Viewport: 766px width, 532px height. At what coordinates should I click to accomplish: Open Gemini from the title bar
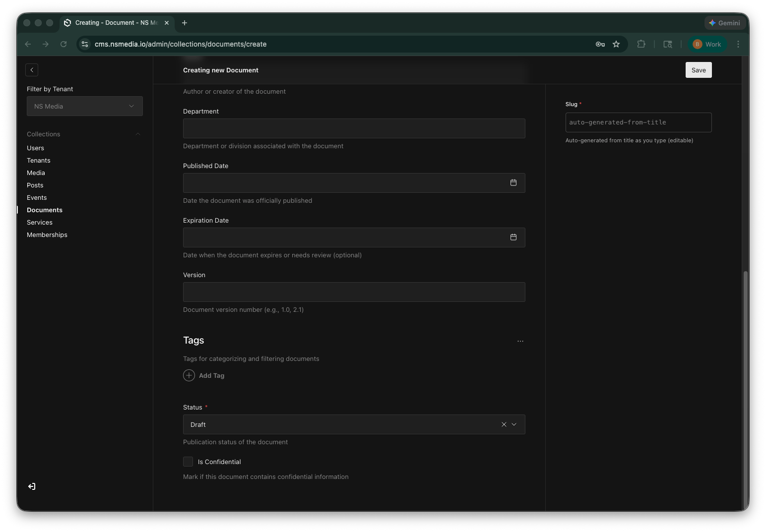pos(725,23)
